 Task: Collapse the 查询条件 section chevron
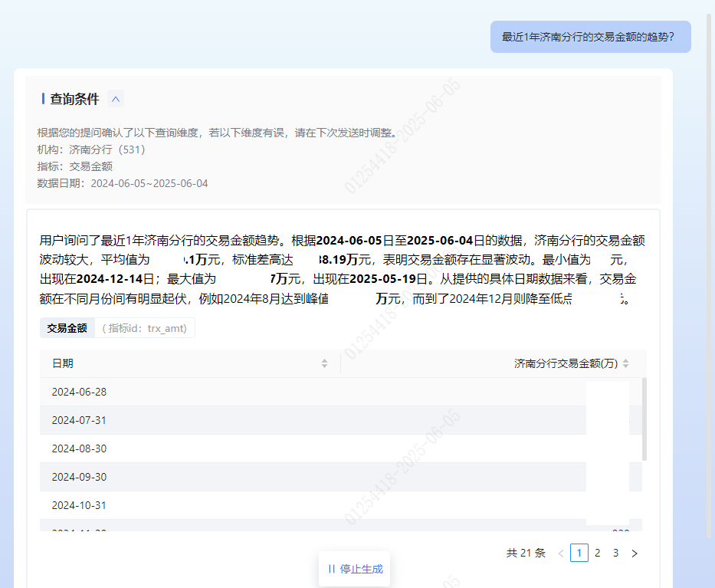pos(116,99)
